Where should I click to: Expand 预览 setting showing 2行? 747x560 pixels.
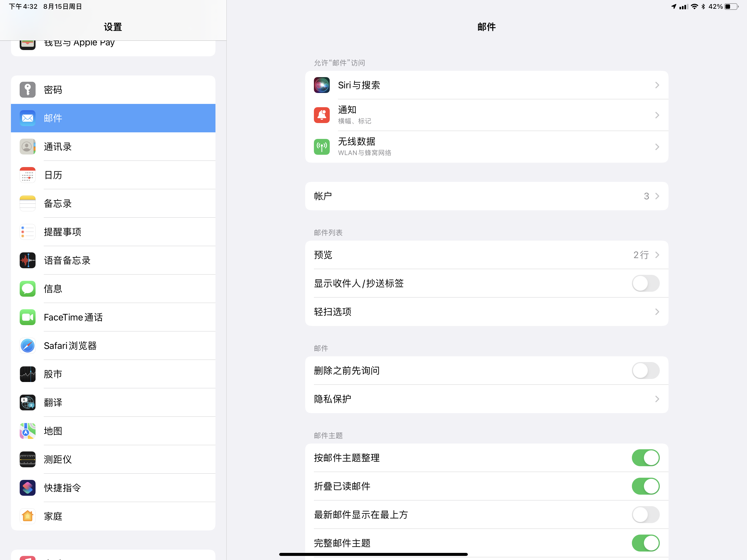coord(656,255)
